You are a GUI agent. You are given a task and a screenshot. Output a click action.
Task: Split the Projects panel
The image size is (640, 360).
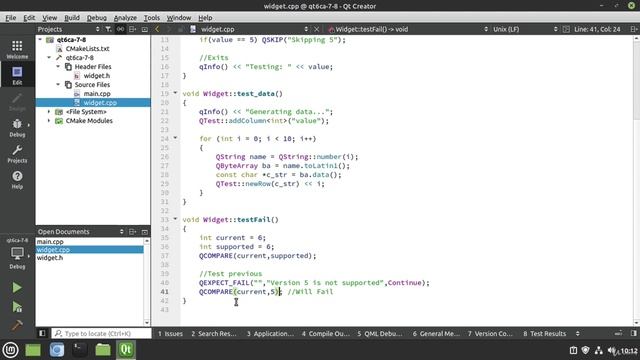(x=132, y=29)
